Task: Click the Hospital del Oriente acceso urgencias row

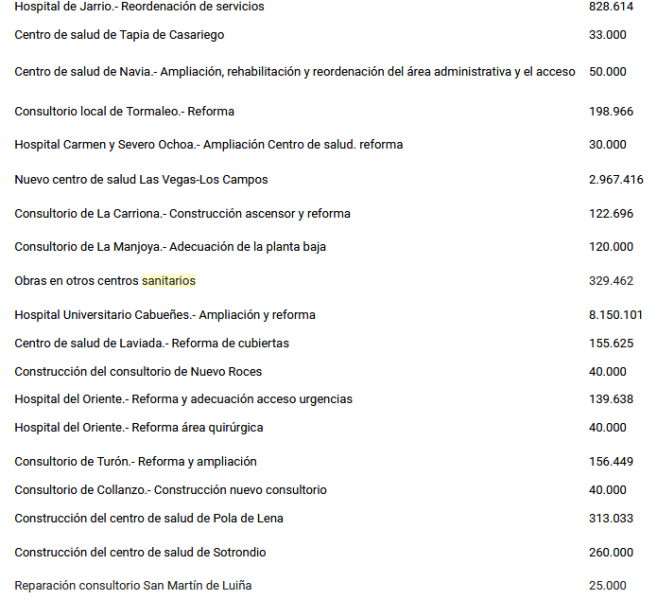Action: tap(183, 400)
